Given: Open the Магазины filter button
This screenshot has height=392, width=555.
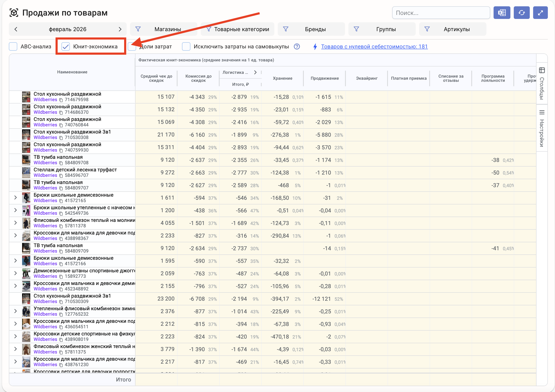Looking at the screenshot, I should [163, 29].
